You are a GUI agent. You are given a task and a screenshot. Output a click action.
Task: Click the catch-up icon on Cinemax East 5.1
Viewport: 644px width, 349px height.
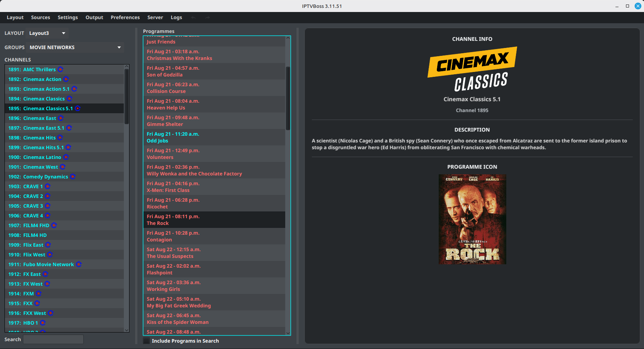69,128
